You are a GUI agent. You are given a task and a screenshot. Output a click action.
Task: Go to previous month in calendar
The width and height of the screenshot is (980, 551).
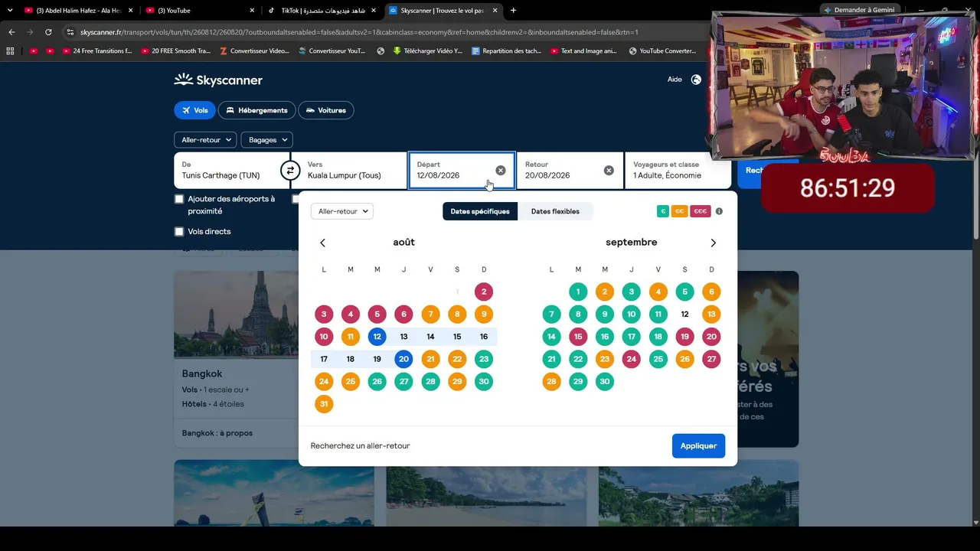pyautogui.click(x=322, y=243)
